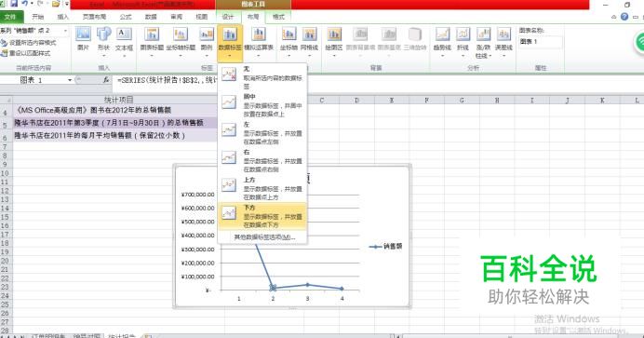The width and height of the screenshot is (644, 338).
Task: Select the chart data point at category 2
Action: point(273,289)
